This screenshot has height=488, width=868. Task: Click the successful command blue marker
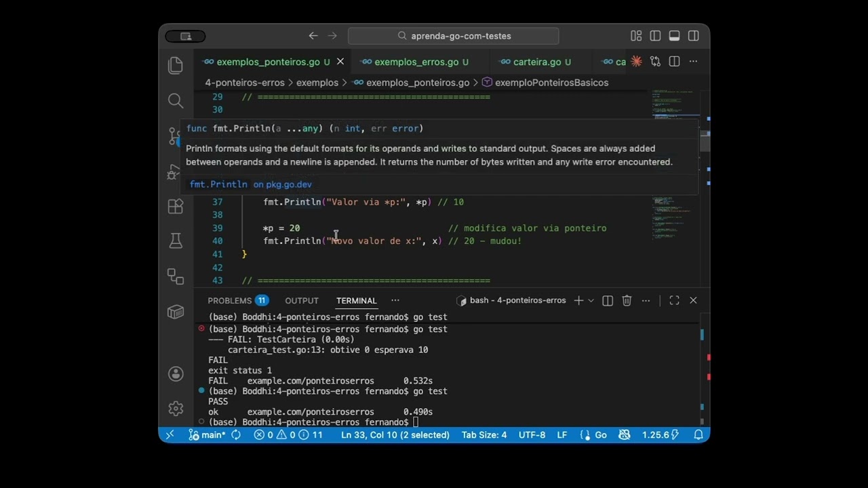pos(201,391)
